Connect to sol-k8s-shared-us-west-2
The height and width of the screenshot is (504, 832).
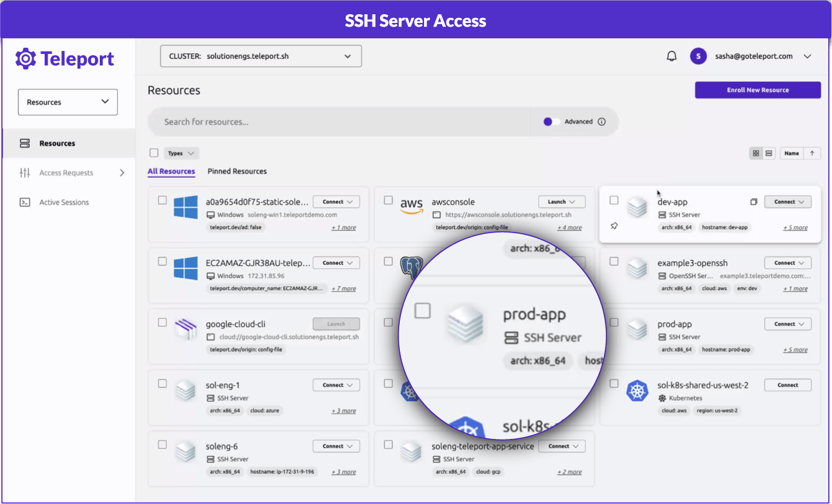click(788, 385)
